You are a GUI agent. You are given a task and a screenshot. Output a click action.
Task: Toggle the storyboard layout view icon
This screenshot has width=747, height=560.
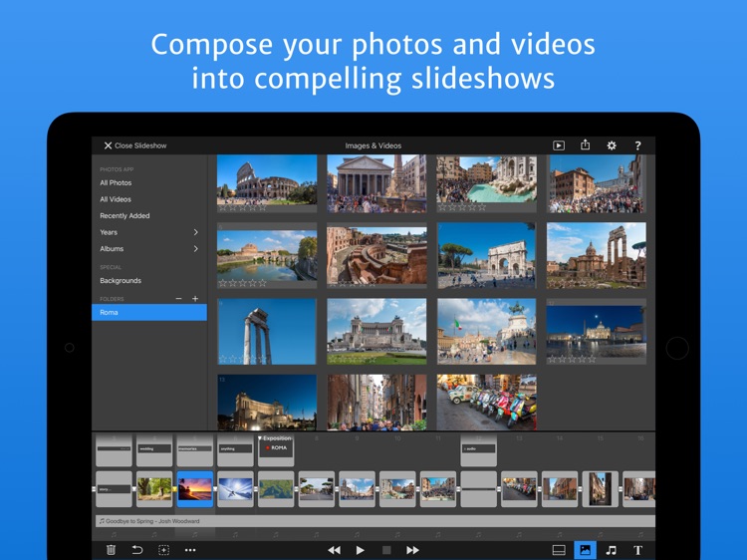(559, 550)
